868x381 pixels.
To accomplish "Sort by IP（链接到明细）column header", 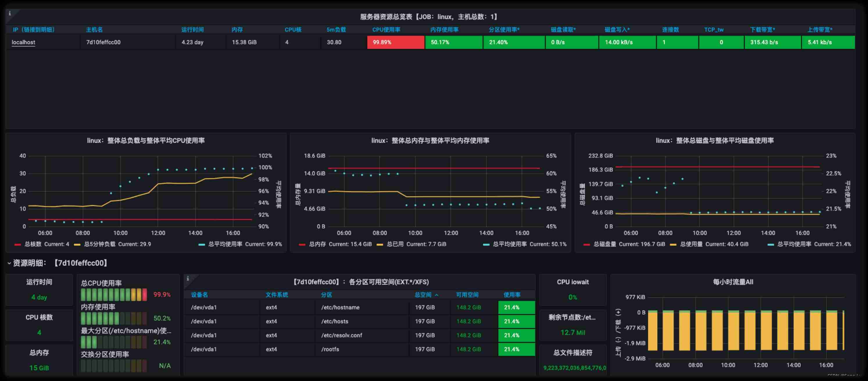I will click(x=33, y=30).
